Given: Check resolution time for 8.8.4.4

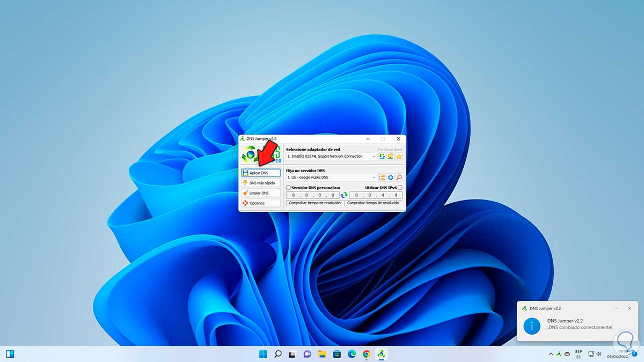Looking at the screenshot, I should [x=374, y=203].
